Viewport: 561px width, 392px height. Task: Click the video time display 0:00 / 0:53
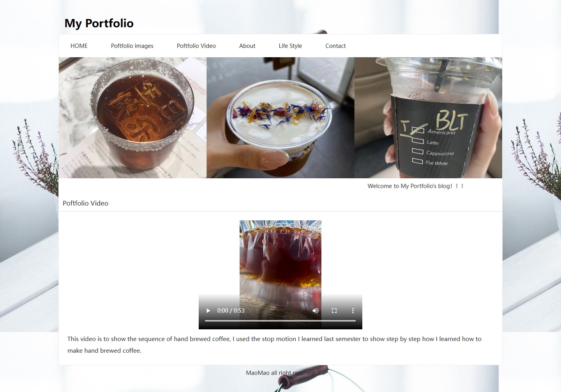(x=231, y=311)
